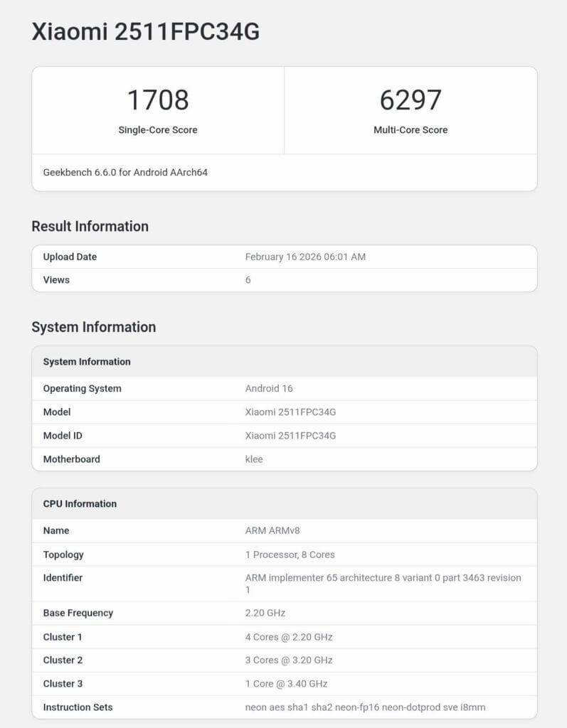
Task: Select the neon aes sha1 instruction sets value
Action: [x=365, y=707]
